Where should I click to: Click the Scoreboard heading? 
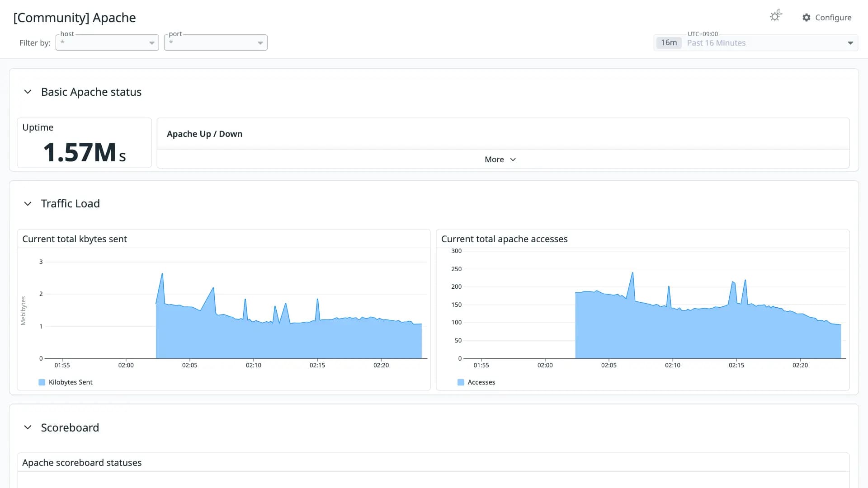pyautogui.click(x=70, y=427)
